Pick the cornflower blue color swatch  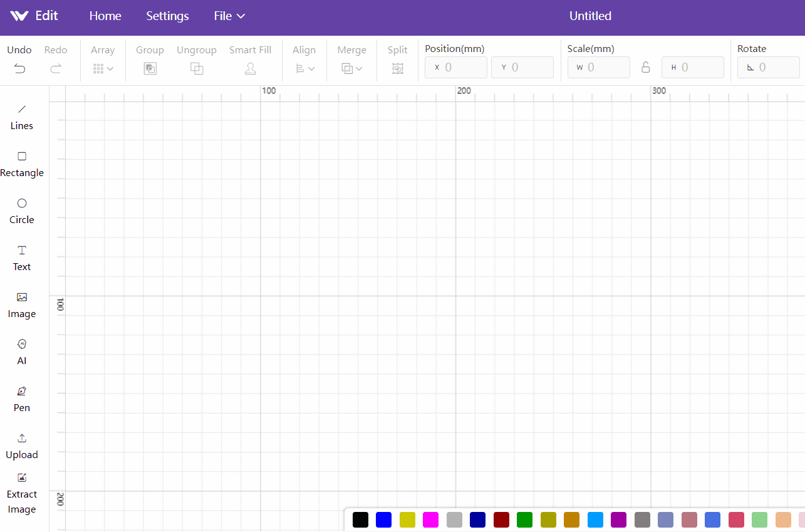pos(712,519)
